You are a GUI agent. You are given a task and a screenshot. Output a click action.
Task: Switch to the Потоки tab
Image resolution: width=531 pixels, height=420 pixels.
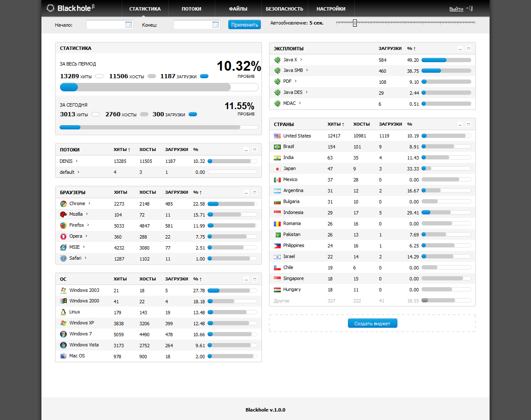(192, 9)
